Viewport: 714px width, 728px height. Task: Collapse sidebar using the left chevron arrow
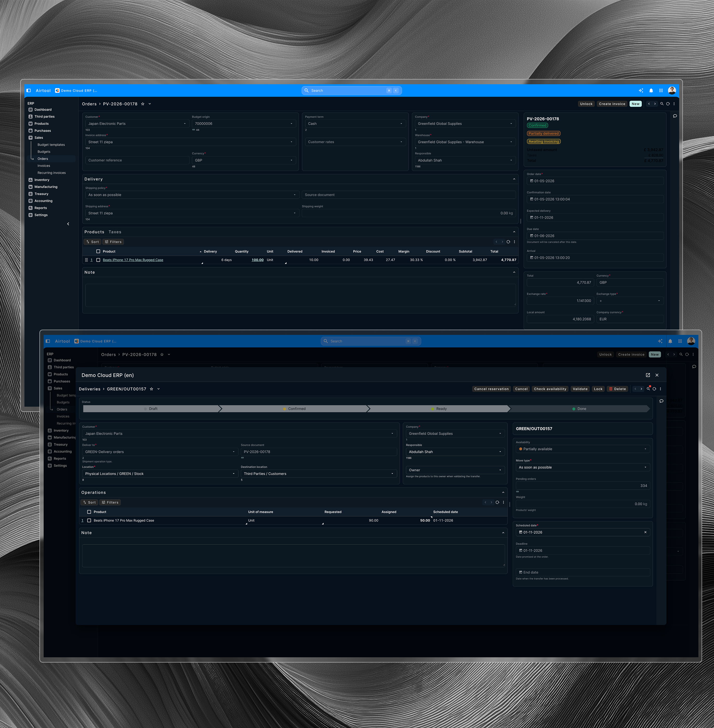(x=68, y=224)
